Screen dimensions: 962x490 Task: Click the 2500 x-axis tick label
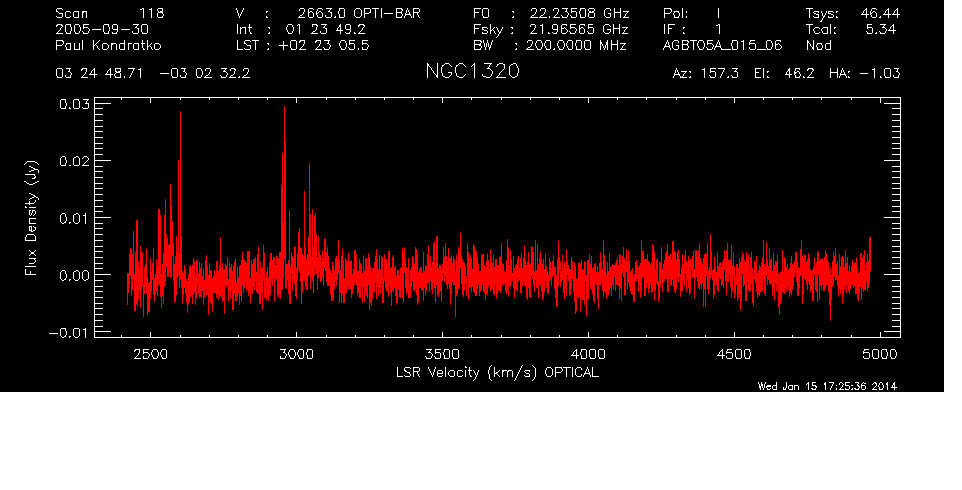[x=150, y=354]
